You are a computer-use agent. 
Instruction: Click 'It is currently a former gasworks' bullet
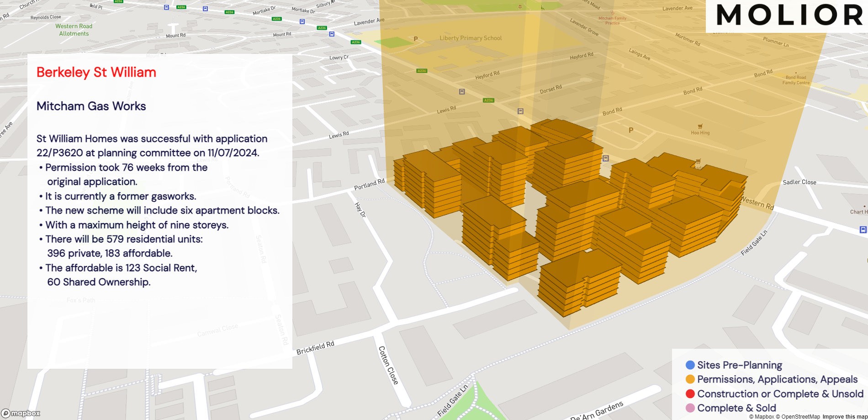click(117, 196)
